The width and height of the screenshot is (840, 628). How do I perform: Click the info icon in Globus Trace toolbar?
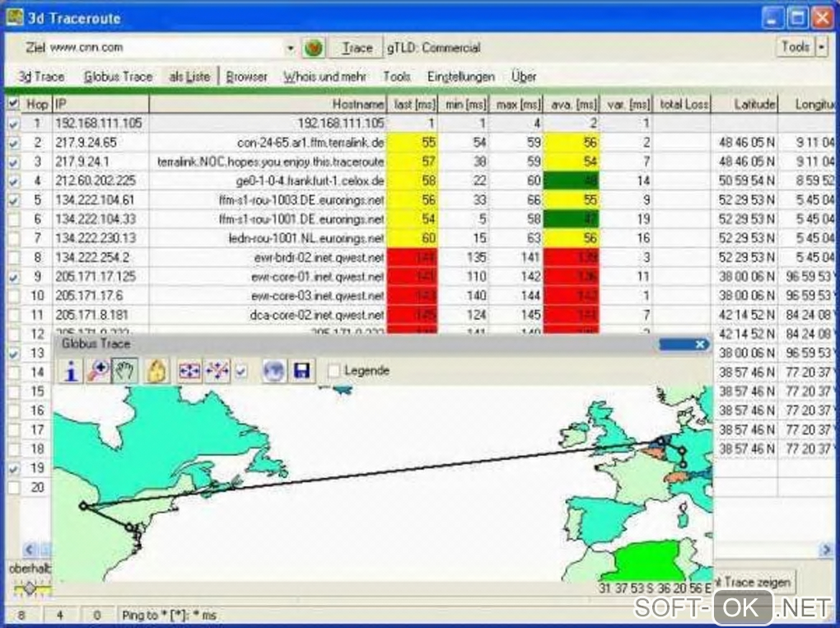click(71, 371)
